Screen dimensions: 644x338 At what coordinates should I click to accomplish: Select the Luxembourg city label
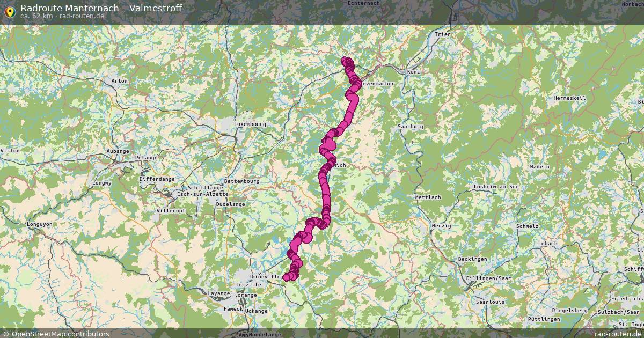click(x=250, y=124)
